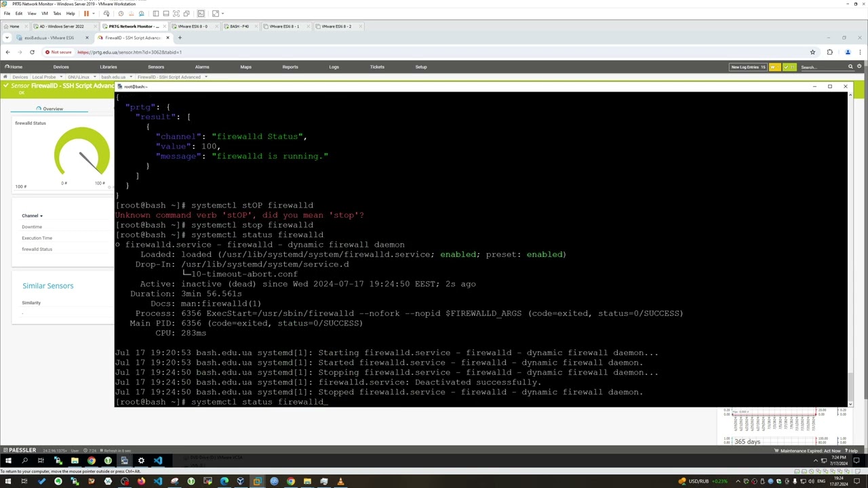Image resolution: width=868 pixels, height=488 pixels.
Task: Expand the Channel column sort dropdown
Action: coord(41,216)
